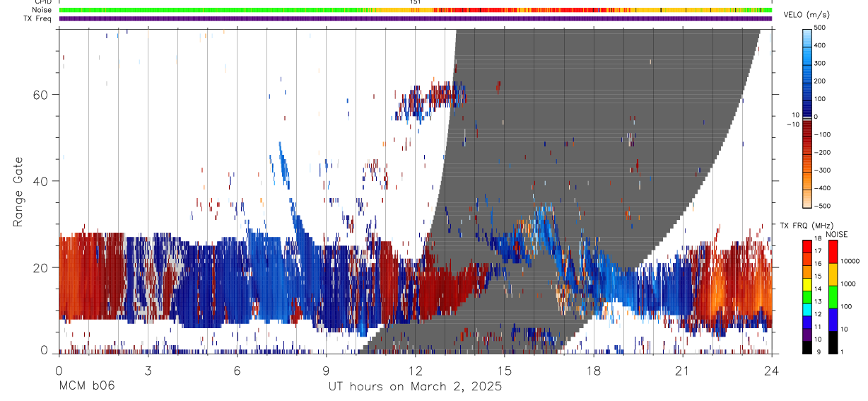Click the hour 9 x-axis tick label
The image size is (868, 401).
[x=326, y=370]
